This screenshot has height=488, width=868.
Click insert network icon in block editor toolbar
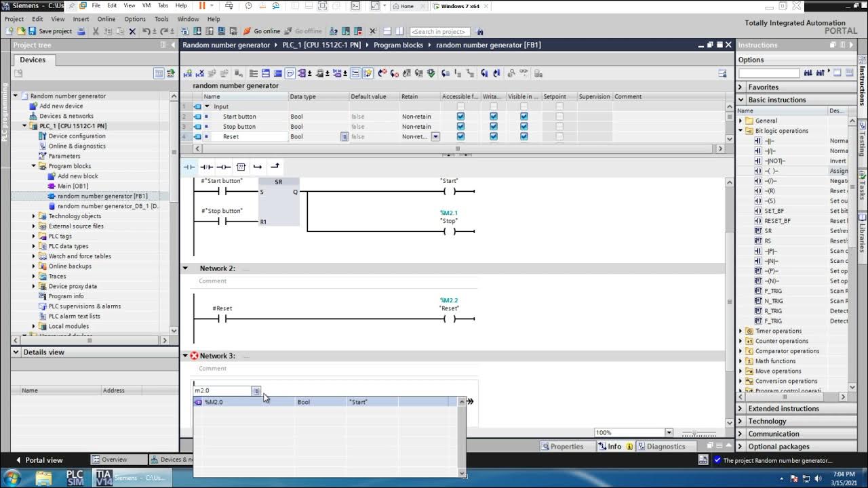(x=188, y=73)
